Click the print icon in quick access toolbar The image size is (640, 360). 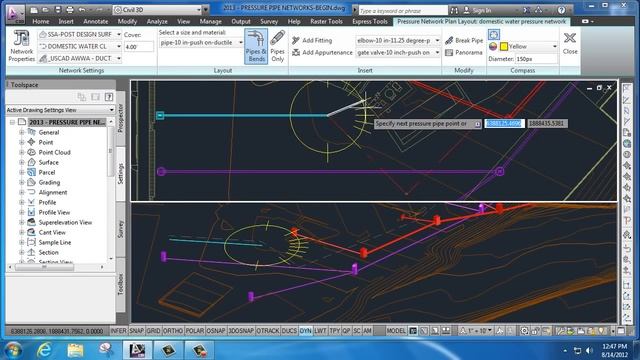click(x=70, y=9)
